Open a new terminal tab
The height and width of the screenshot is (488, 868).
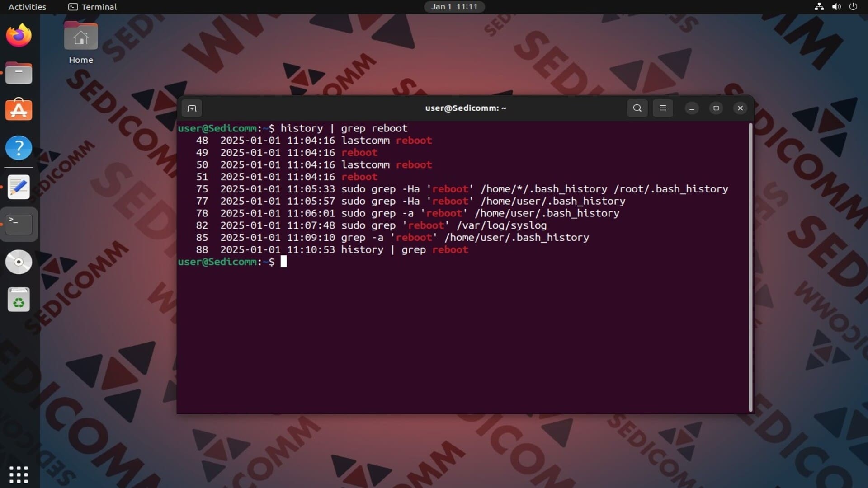[x=192, y=108]
